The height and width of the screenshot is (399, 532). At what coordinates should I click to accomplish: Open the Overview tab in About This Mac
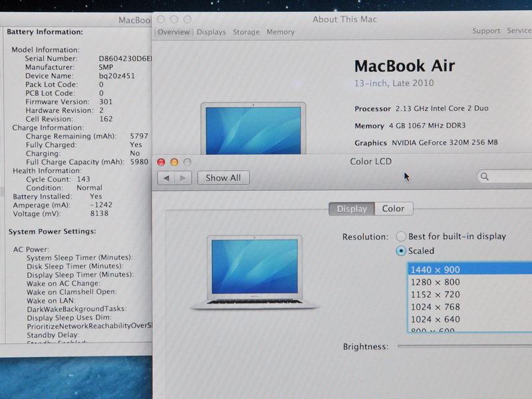click(174, 32)
